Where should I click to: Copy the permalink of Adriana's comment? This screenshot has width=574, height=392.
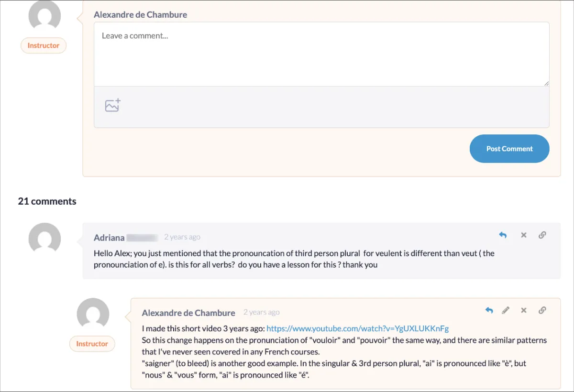542,235
